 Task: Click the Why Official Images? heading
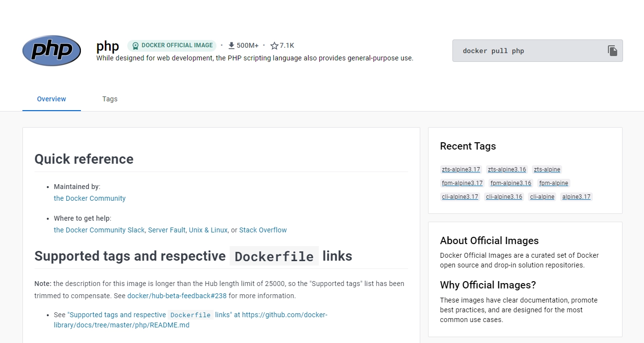point(488,285)
